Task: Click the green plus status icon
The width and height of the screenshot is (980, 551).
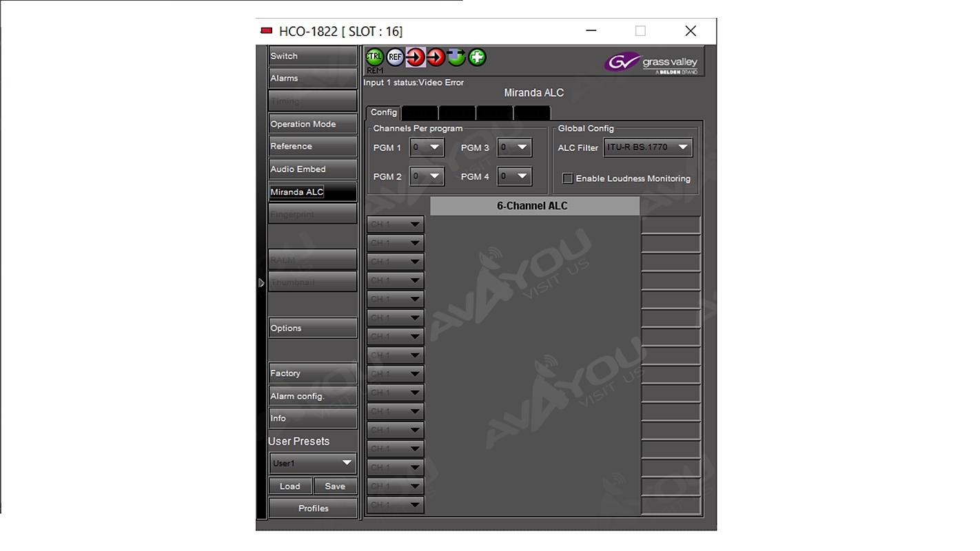Action: click(477, 57)
